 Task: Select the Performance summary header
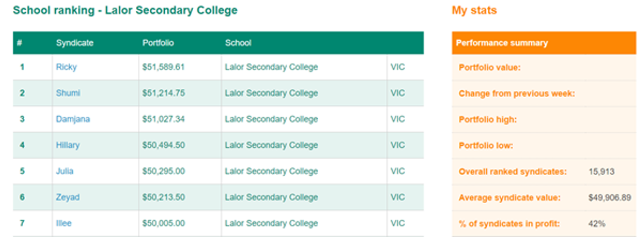[x=544, y=43]
